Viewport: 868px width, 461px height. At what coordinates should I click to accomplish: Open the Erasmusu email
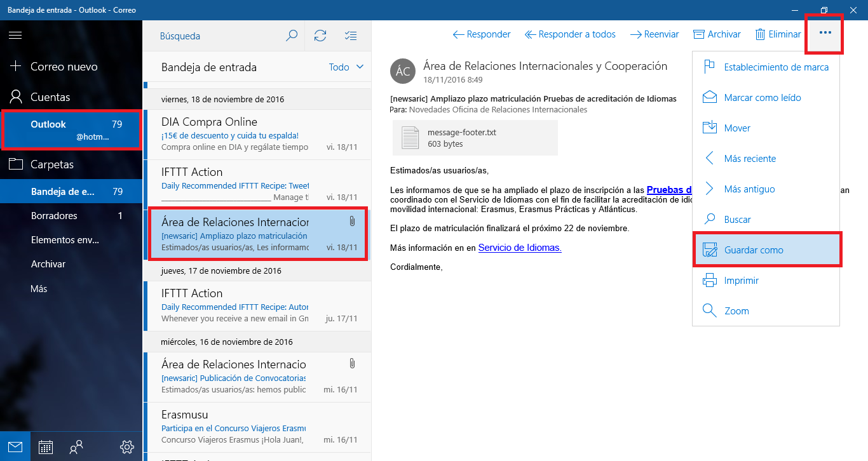258,427
